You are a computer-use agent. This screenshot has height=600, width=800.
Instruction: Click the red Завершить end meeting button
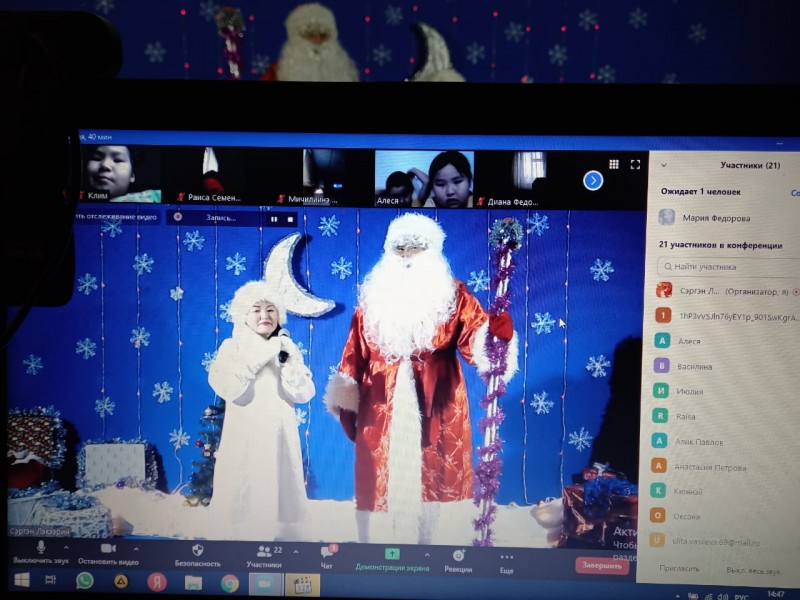pyautogui.click(x=602, y=565)
